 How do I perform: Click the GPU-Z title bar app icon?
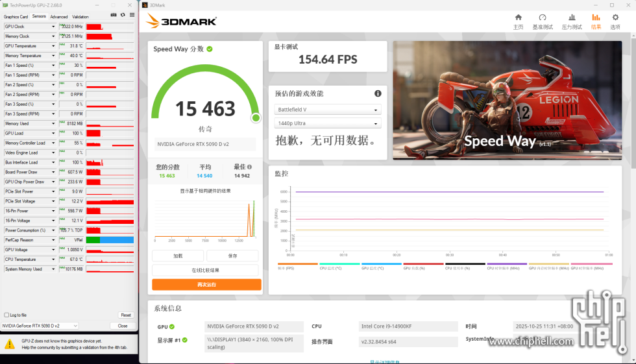point(5,5)
